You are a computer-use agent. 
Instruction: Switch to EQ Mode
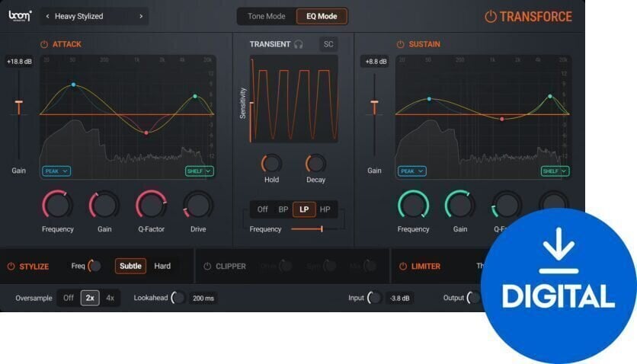[x=322, y=16]
